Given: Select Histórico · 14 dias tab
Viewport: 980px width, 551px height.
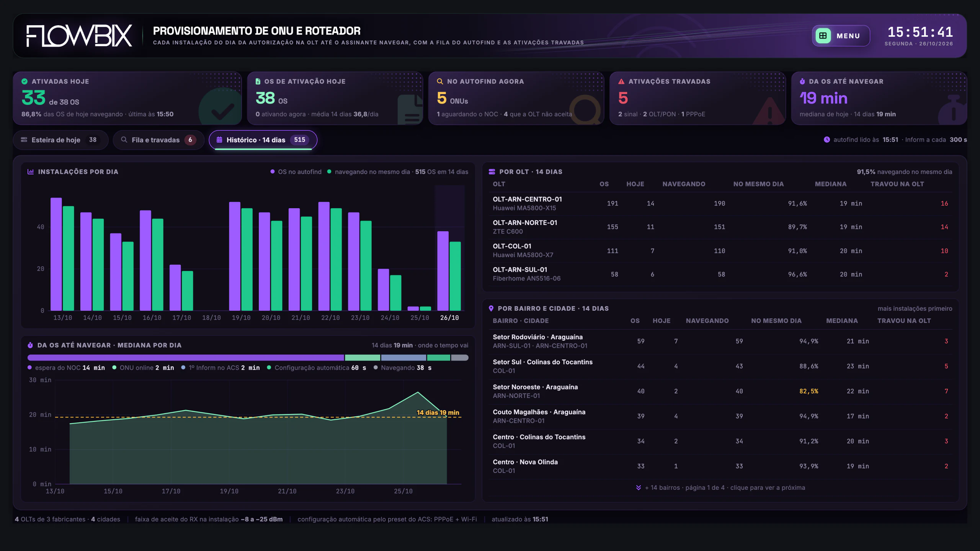Looking at the screenshot, I should point(263,140).
